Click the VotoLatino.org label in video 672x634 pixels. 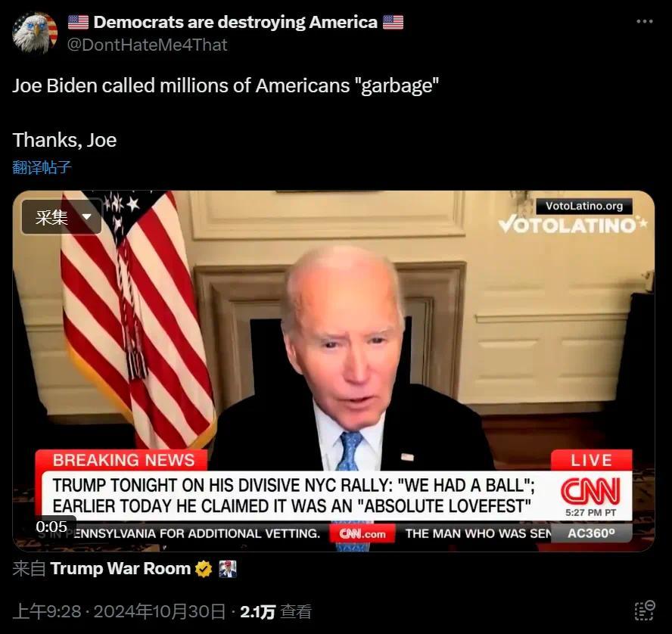(584, 206)
